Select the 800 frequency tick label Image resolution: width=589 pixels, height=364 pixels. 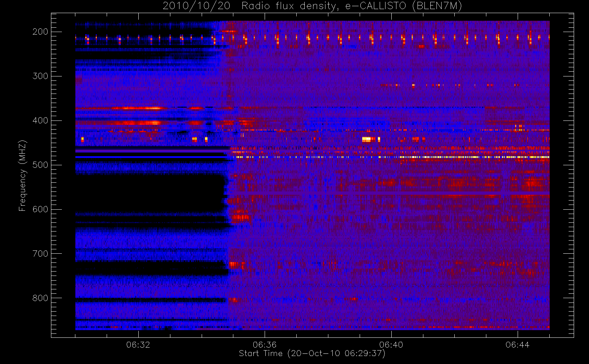pyautogui.click(x=40, y=298)
